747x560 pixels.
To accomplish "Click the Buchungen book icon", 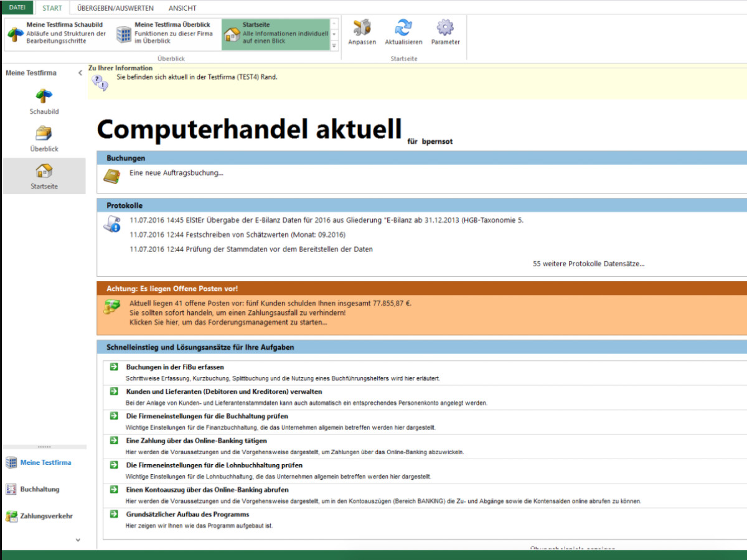I will pos(111,177).
